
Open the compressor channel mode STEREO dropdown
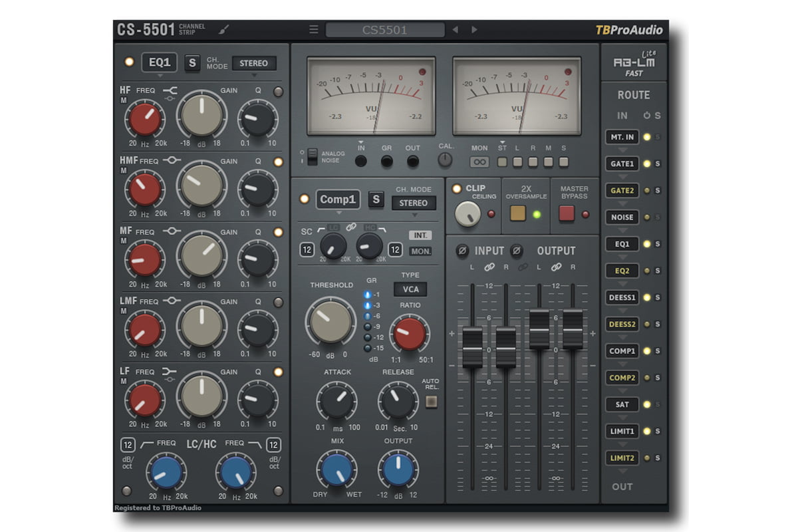pyautogui.click(x=414, y=203)
